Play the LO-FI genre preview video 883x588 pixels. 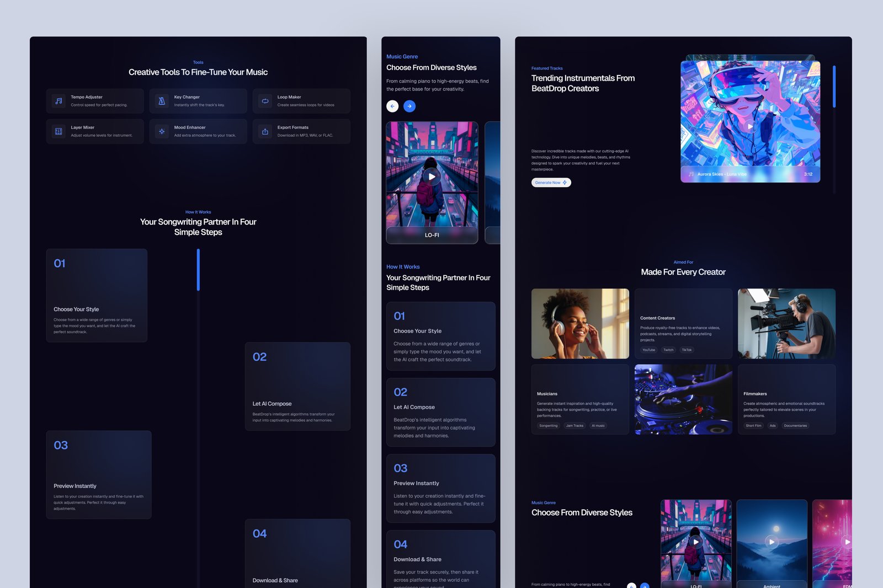(x=432, y=177)
